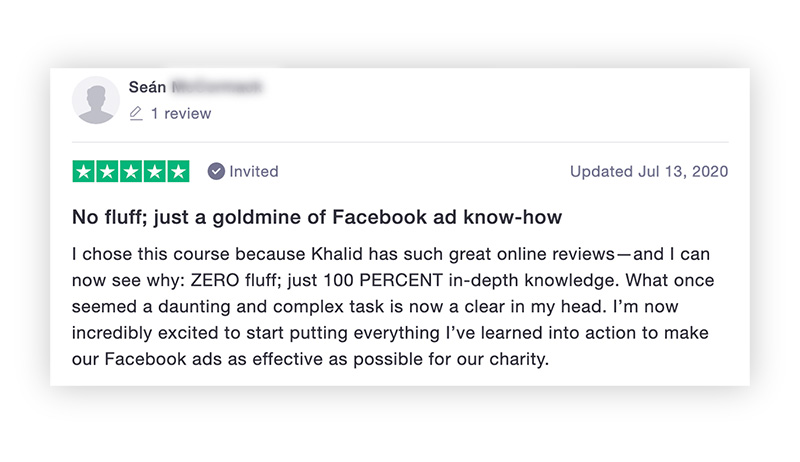Viewport: 800px width, 462px height.
Task: Select the third green rating star
Action: point(131,171)
